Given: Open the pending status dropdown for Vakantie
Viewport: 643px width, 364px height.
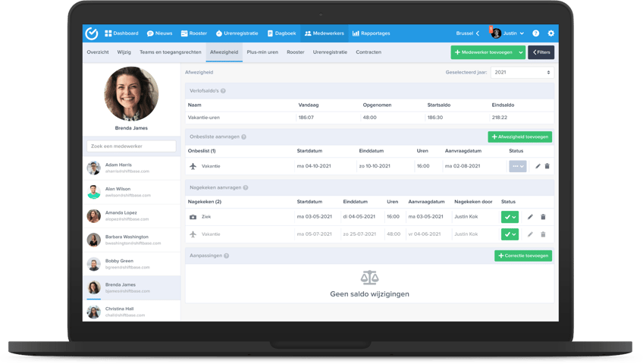Looking at the screenshot, I should [518, 166].
